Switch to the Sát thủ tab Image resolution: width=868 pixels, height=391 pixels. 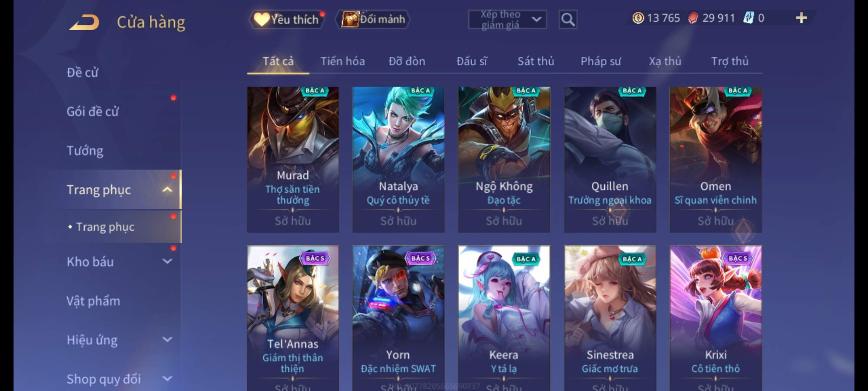pos(536,61)
